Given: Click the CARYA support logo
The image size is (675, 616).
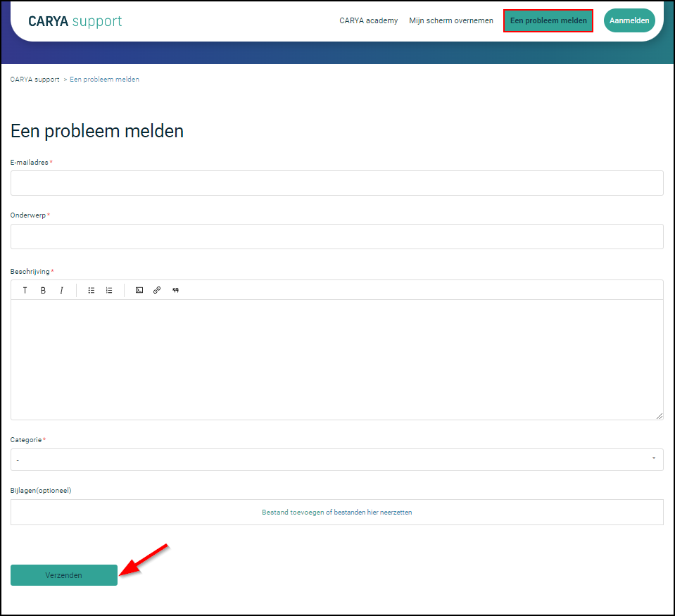Looking at the screenshot, I should [x=75, y=21].
